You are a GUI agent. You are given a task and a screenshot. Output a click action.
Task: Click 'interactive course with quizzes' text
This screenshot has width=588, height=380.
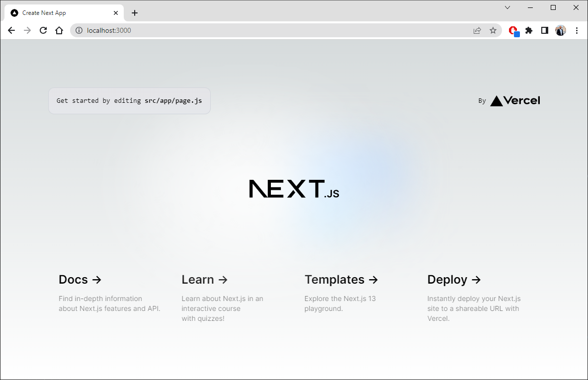tap(211, 313)
